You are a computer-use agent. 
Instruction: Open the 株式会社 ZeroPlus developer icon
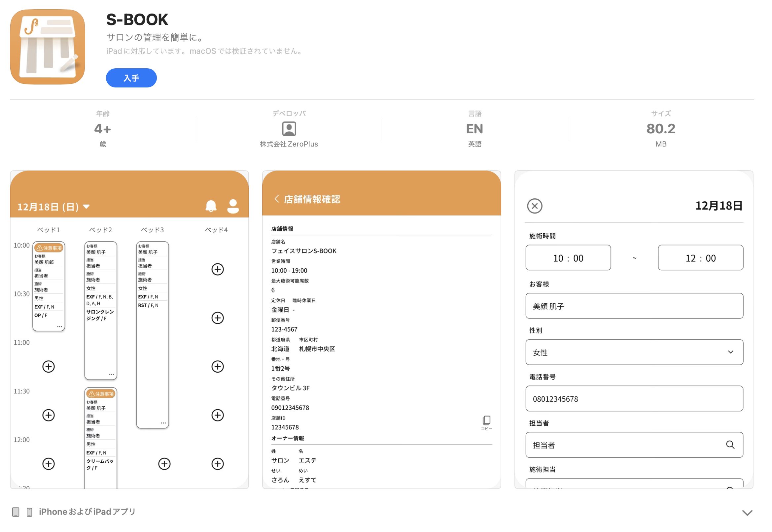(x=289, y=129)
